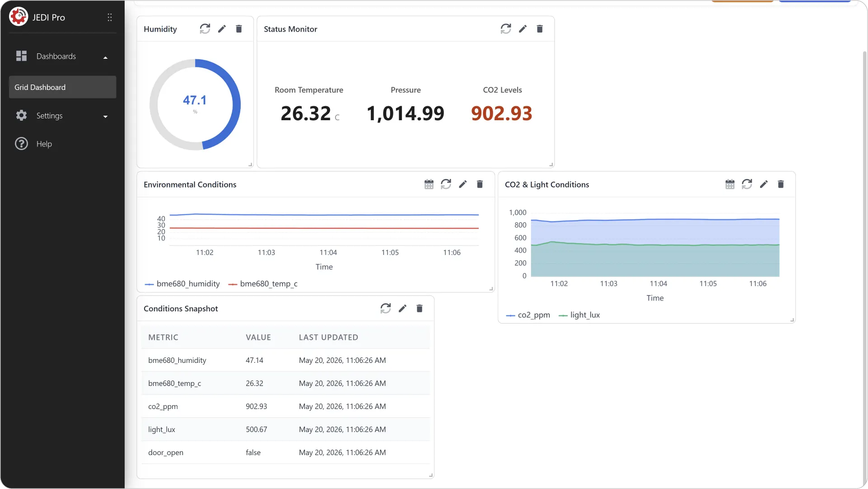
Task: Open the Grid Dashboard page
Action: click(62, 87)
